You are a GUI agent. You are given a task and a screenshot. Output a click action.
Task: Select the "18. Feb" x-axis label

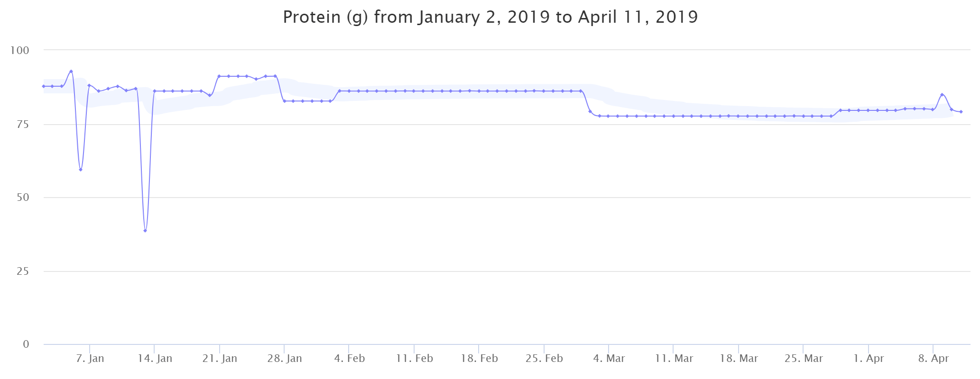[479, 359]
